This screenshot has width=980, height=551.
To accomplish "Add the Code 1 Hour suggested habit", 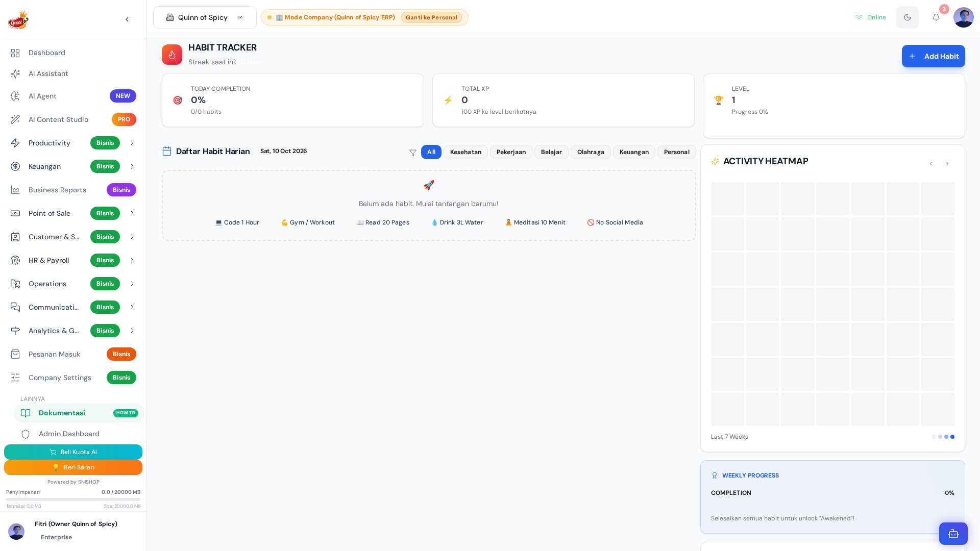I will (x=237, y=222).
